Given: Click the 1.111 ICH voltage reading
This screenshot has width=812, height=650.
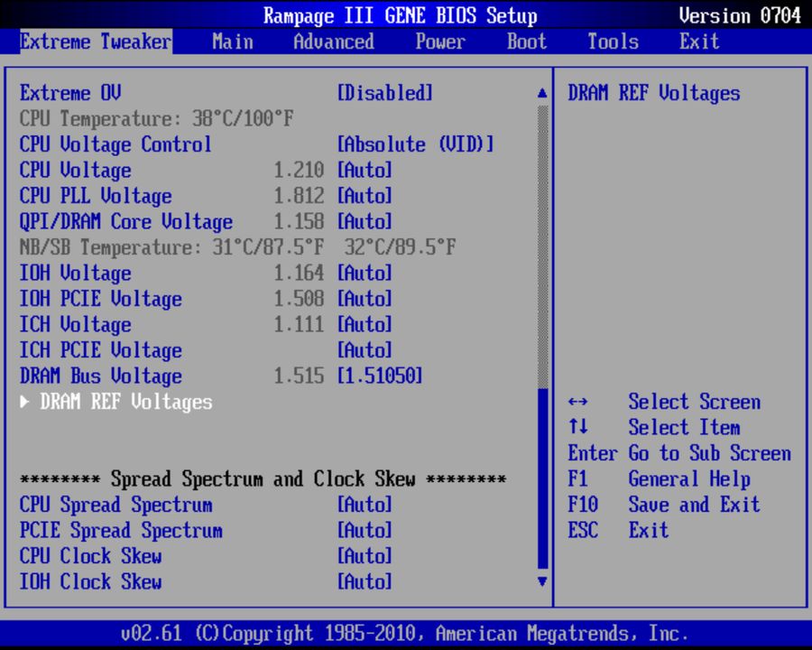Looking at the screenshot, I should click(x=299, y=324).
